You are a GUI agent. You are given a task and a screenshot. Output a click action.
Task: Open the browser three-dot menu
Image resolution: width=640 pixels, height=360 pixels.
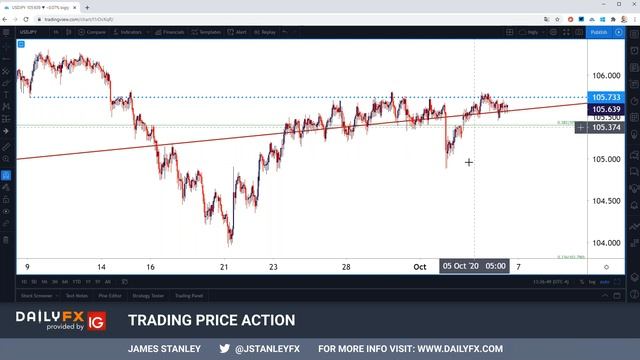[x=635, y=19]
